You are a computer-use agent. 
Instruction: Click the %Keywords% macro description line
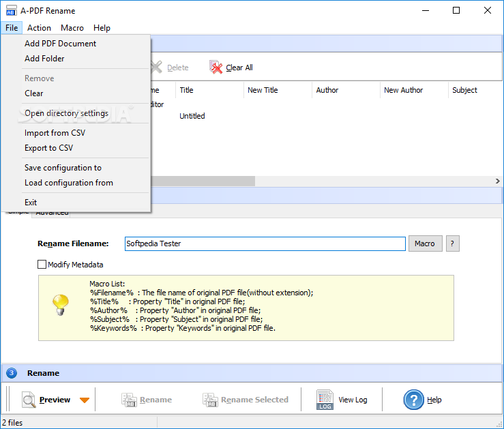pos(183,328)
